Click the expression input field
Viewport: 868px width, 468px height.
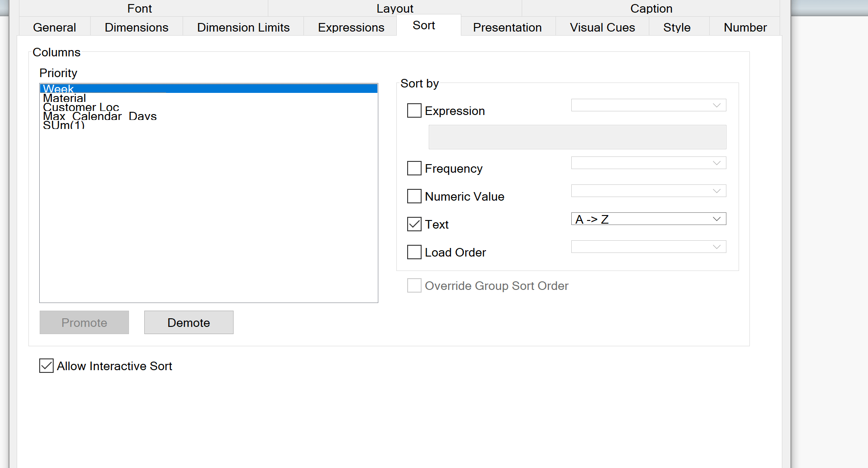pos(577,137)
